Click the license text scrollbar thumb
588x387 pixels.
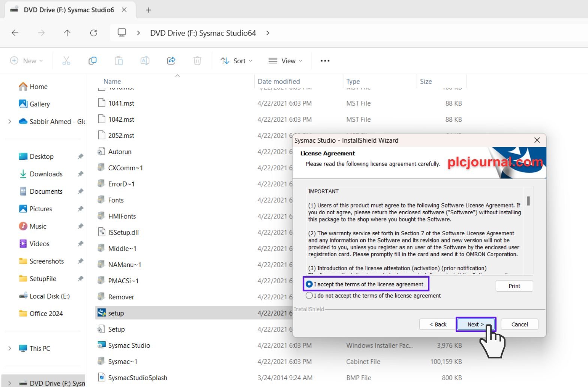click(x=528, y=201)
